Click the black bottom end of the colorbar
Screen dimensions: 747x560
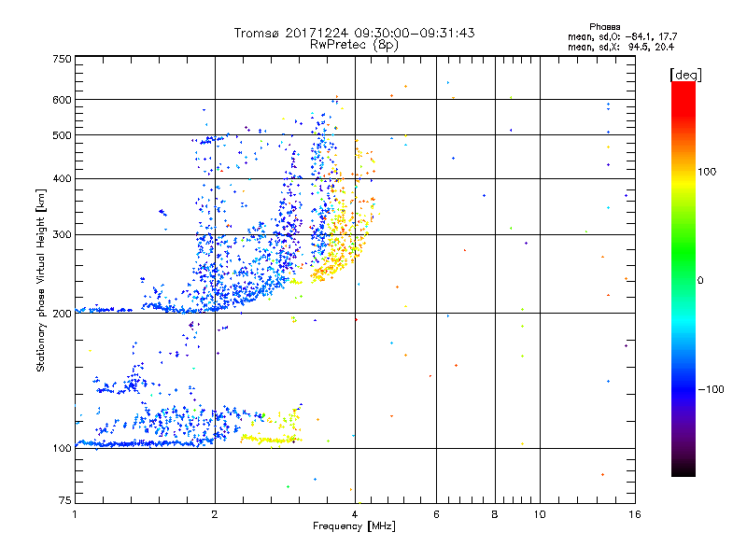[684, 470]
